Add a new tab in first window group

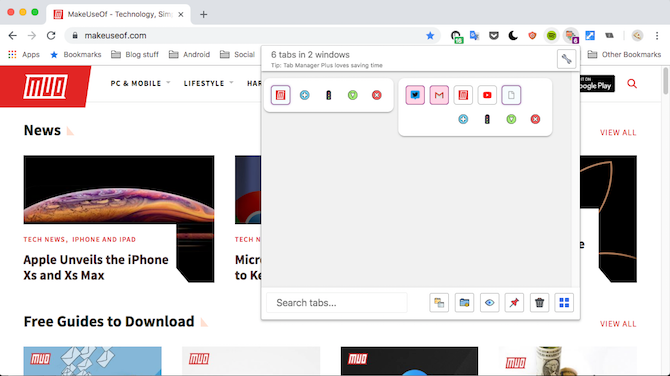pyautogui.click(x=305, y=95)
